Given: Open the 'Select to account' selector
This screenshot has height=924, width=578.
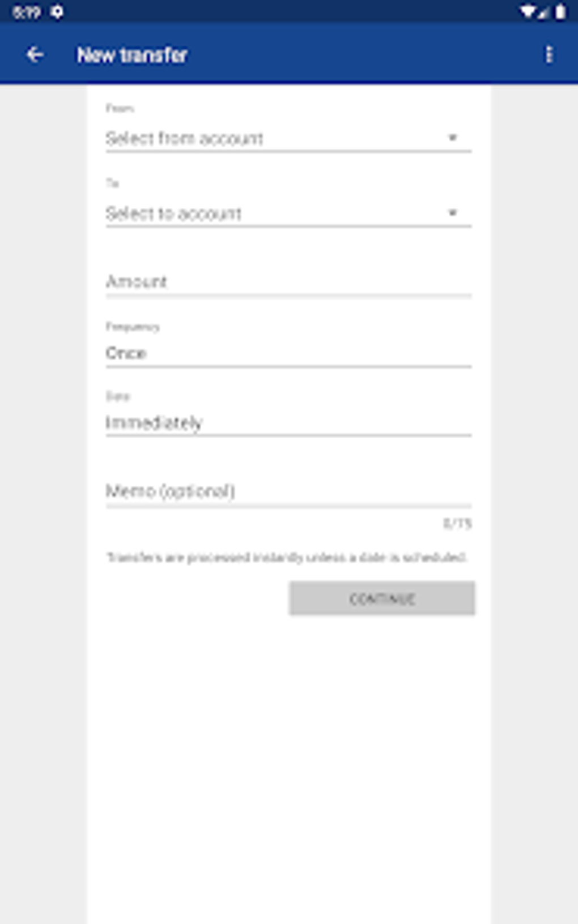Looking at the screenshot, I should pos(288,213).
